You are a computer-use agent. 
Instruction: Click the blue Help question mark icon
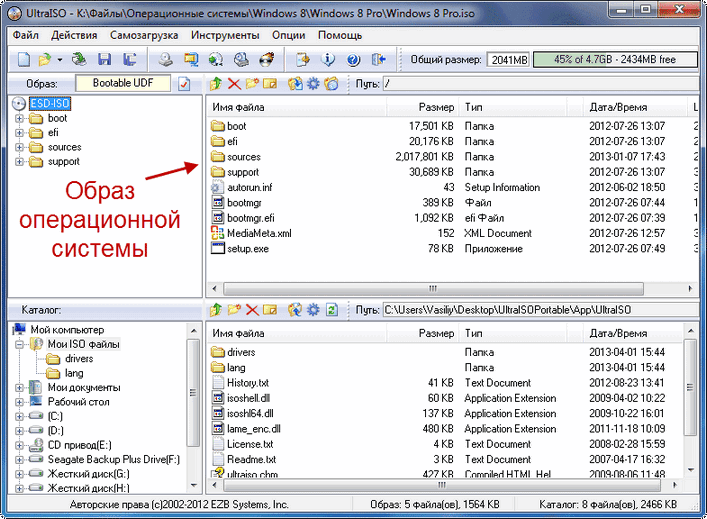pos(353,59)
